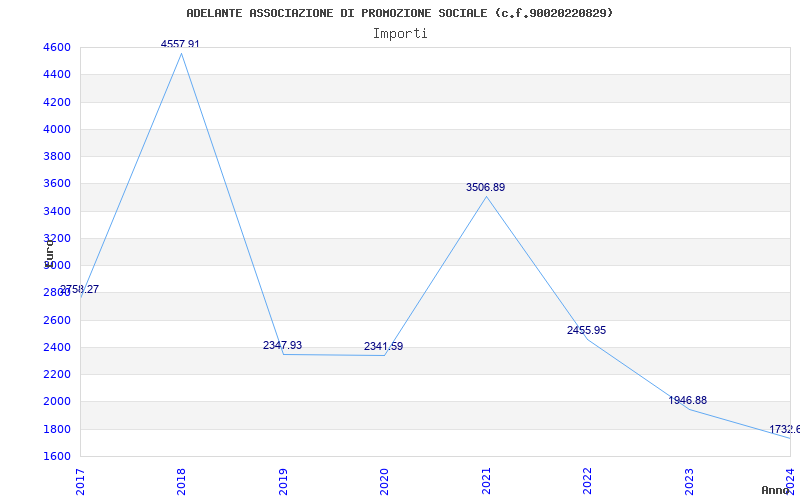This screenshot has width=800, height=500.
Task: Click the x-axis year label 2017
Action: pos(80,482)
